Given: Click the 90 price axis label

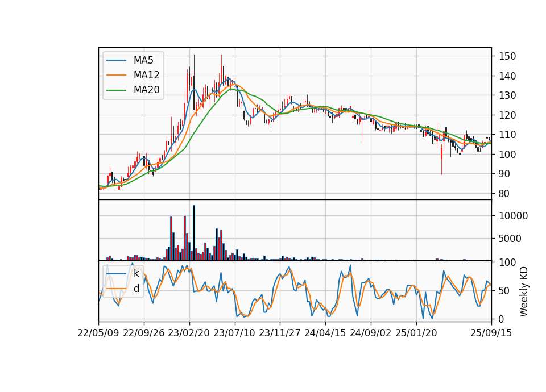Looking at the screenshot, I should pos(504,174).
